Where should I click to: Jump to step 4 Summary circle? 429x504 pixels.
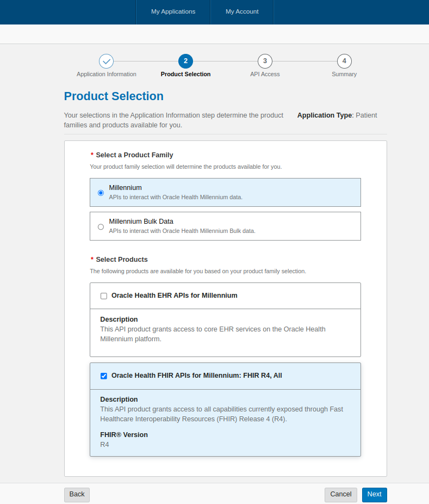click(344, 61)
